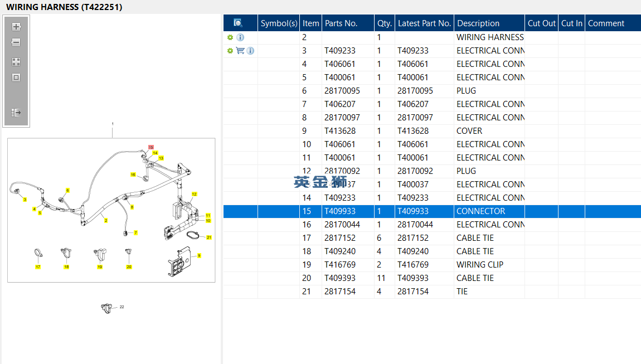The width and height of the screenshot is (641, 364).
Task: Click the four-squares grid view icon
Action: point(16,62)
